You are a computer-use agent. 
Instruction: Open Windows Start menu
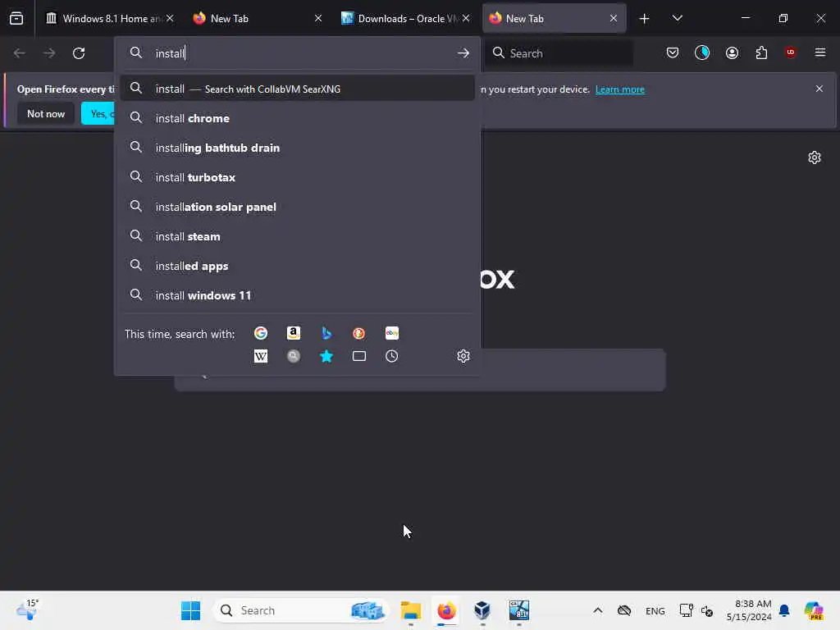[x=190, y=610]
